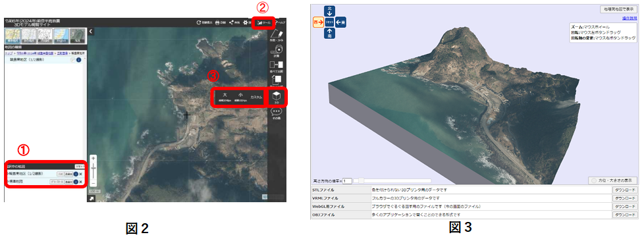Reset the 3D view with リセット button
The width and height of the screenshot is (644, 245).
[x=329, y=22]
